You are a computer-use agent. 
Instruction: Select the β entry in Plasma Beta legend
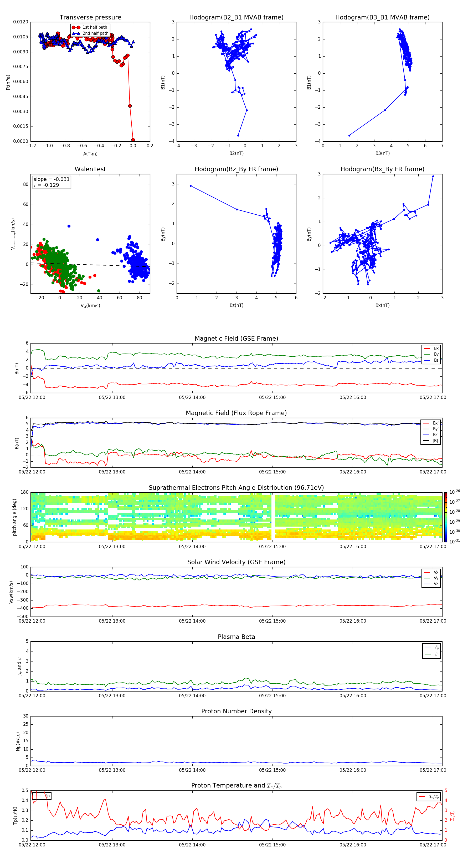pos(431,654)
